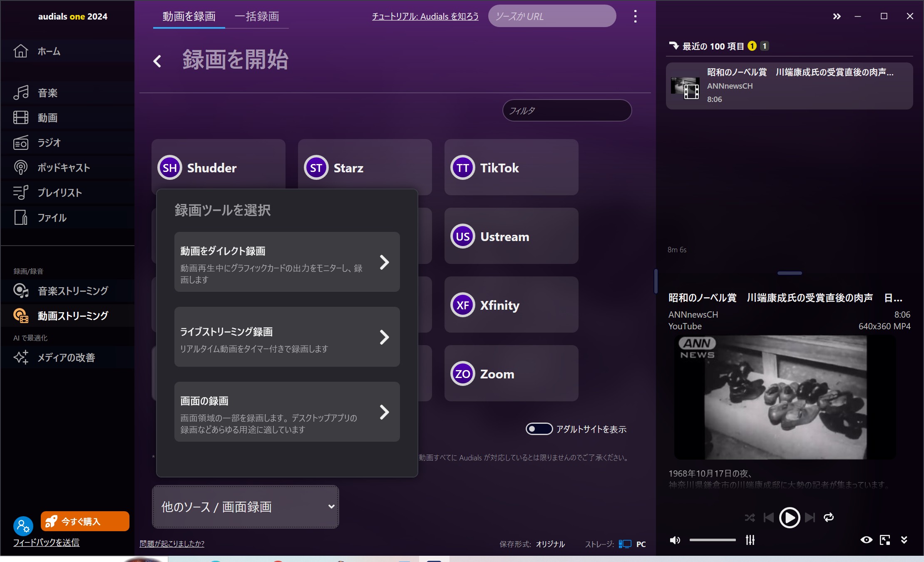The height and width of the screenshot is (562, 924).
Task: Click the ソースか URL input field
Action: [552, 16]
